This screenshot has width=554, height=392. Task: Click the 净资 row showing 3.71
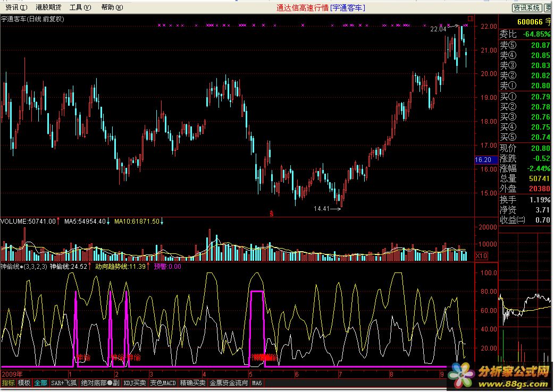click(x=525, y=210)
